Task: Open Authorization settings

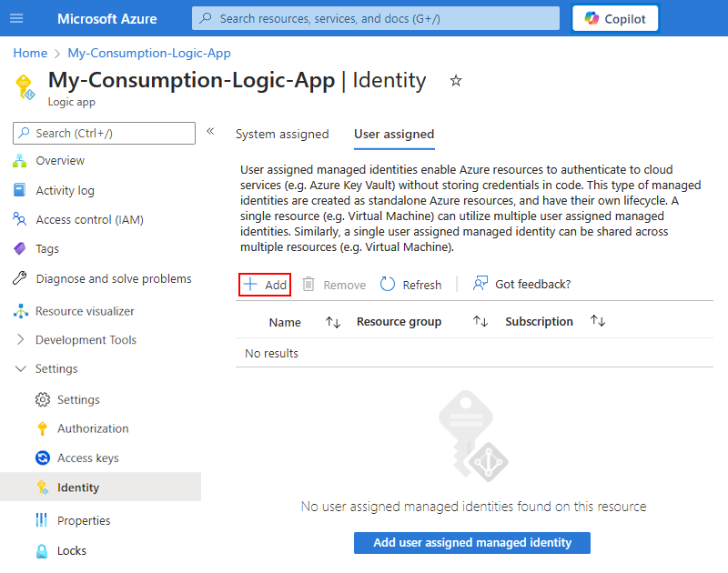Action: coord(93,428)
